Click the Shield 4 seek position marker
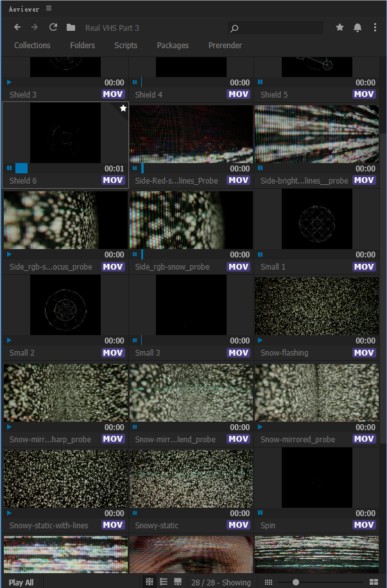This screenshot has width=387, height=588. click(141, 82)
